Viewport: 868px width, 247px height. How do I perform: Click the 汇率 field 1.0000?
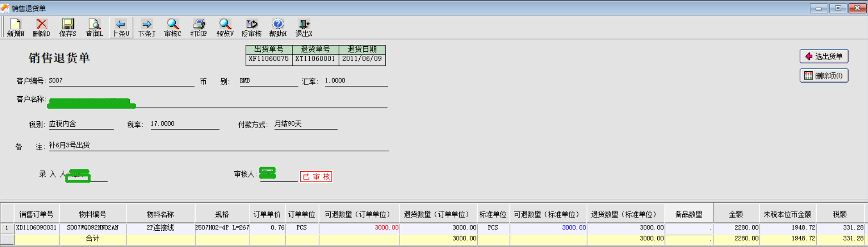point(356,80)
